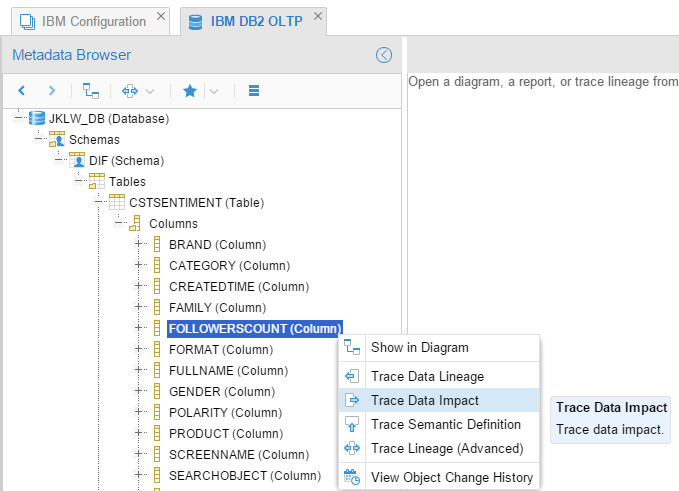
Task: Expand the CATEGORY column node
Action: (139, 264)
